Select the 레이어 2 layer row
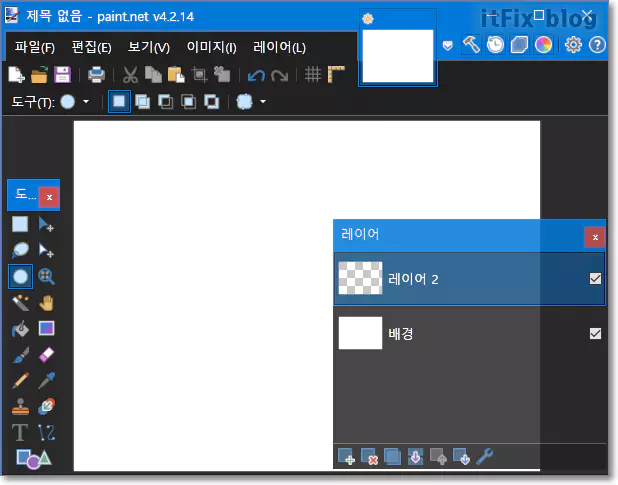Viewport: 618px width, 485px height. [x=469, y=279]
